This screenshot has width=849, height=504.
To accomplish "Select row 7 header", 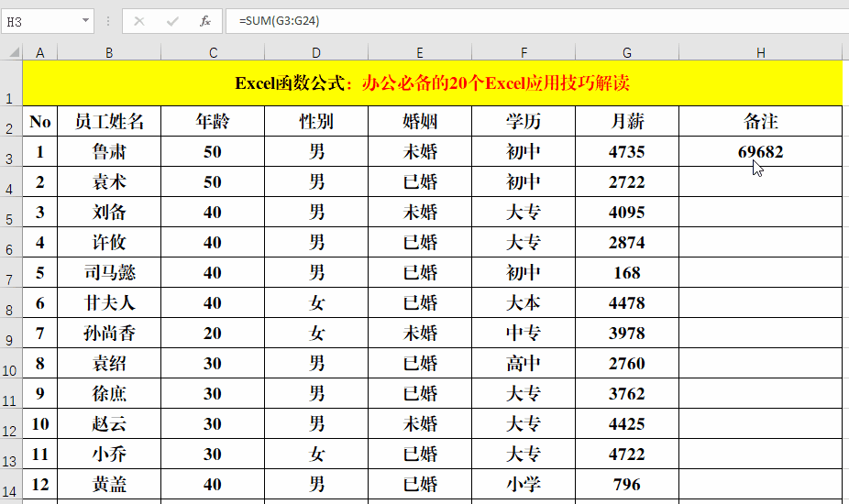I will pyautogui.click(x=11, y=272).
